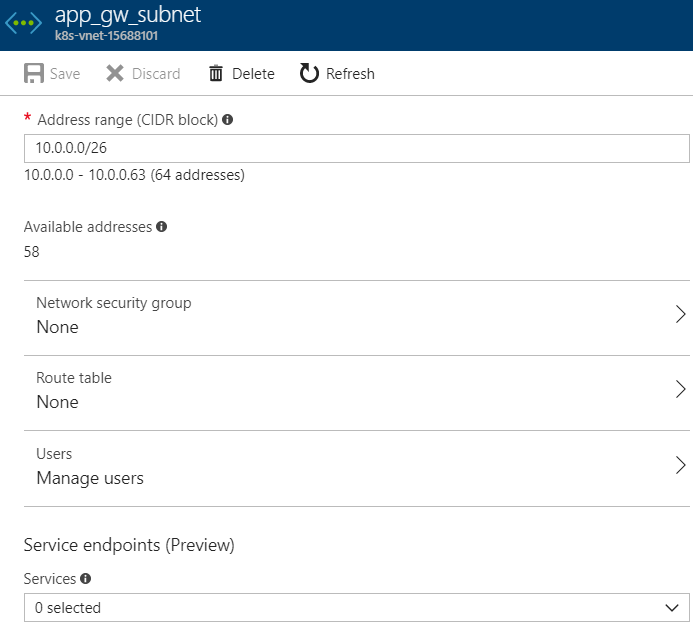Click the k8s-vnet-15688101 subtitle

106,36
